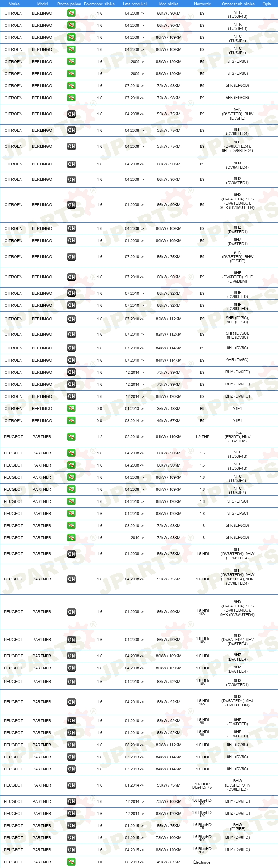Click the Opis column header
Image resolution: width=278 pixels, height=868 pixels.
tap(267, 4)
